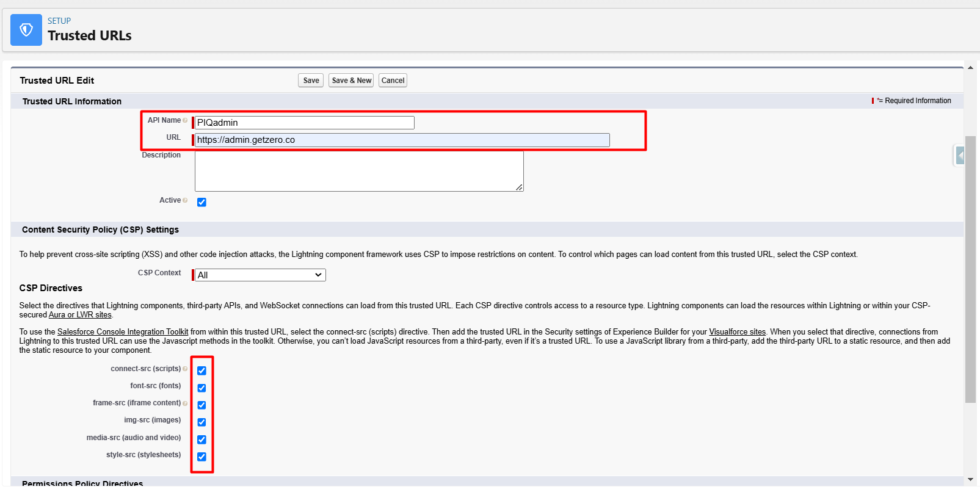The image size is (980, 492).
Task: Uncheck the Active checkbox
Action: [201, 202]
